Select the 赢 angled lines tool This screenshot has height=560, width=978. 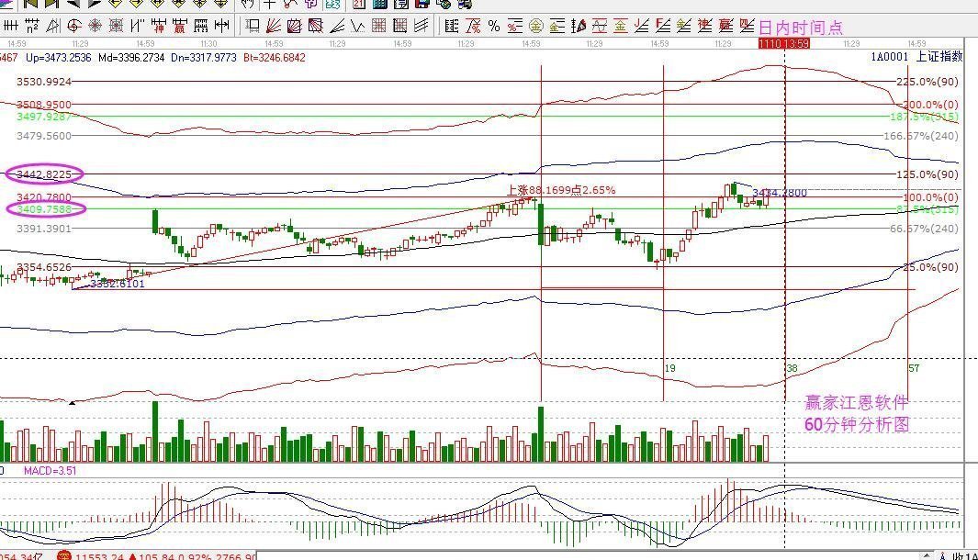725,26
